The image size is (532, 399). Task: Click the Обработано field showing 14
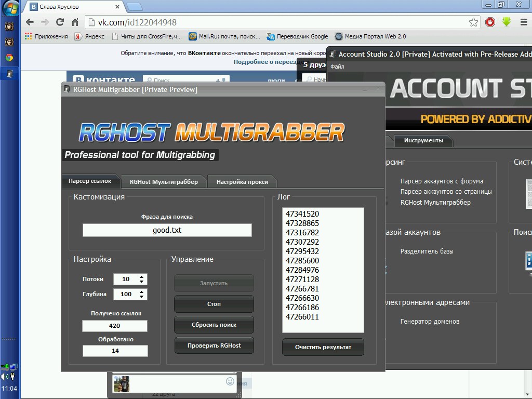[115, 351]
